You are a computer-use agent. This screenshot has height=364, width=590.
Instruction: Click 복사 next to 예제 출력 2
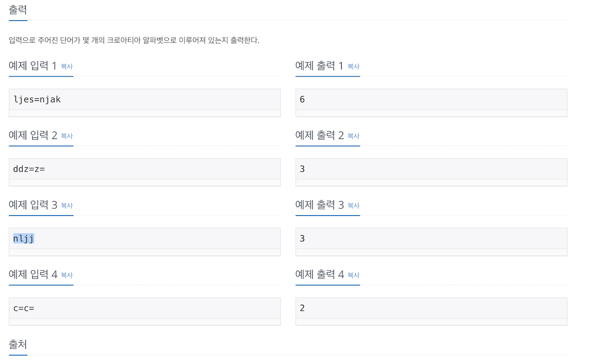(x=353, y=136)
